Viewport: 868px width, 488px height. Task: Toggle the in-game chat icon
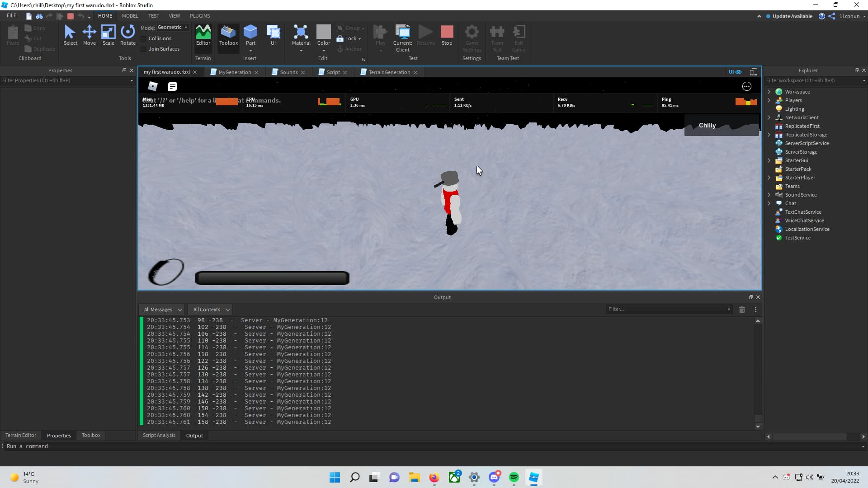[x=172, y=86]
